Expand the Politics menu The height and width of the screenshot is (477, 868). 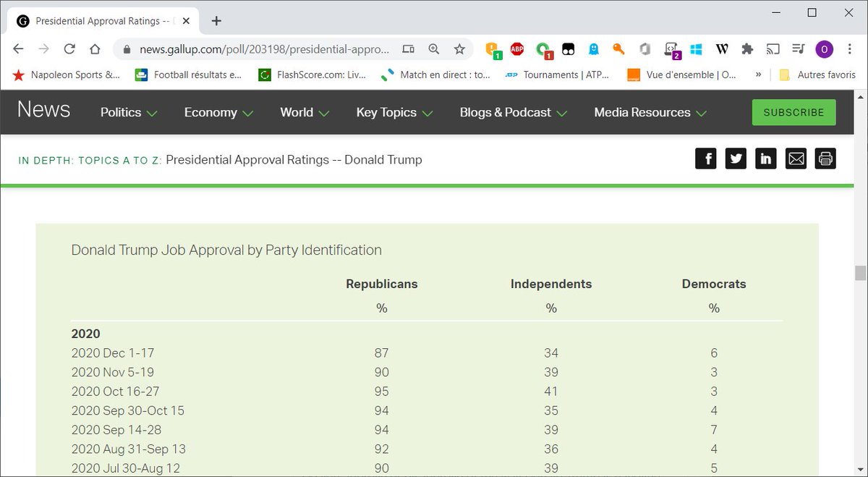tap(129, 112)
